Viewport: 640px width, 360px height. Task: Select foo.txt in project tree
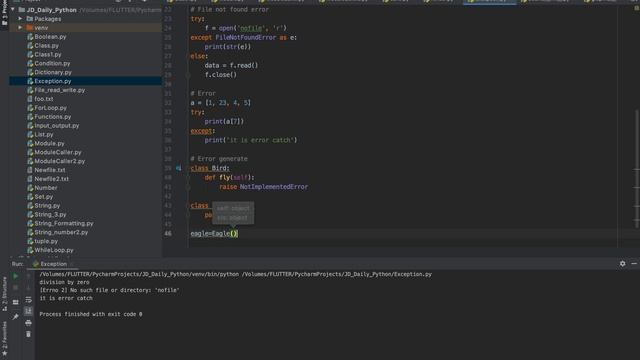(43, 99)
